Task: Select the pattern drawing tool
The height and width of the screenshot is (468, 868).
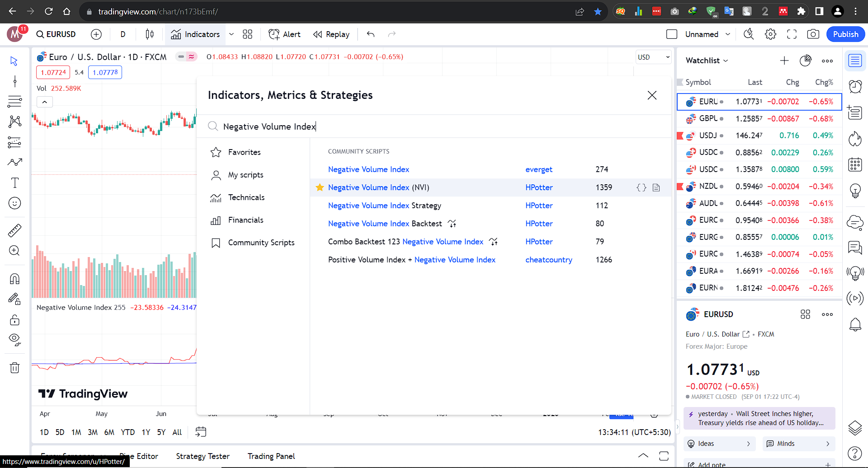Action: [x=14, y=121]
